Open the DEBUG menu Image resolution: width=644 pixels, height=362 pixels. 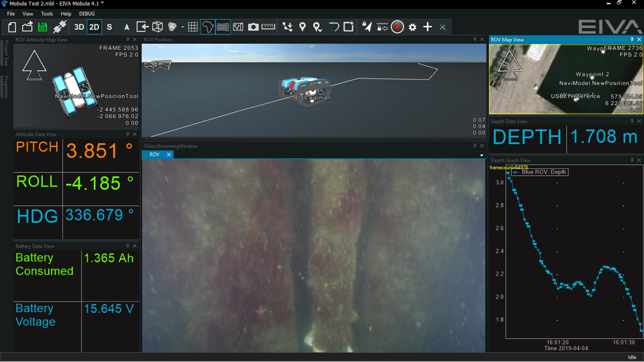pyautogui.click(x=87, y=14)
